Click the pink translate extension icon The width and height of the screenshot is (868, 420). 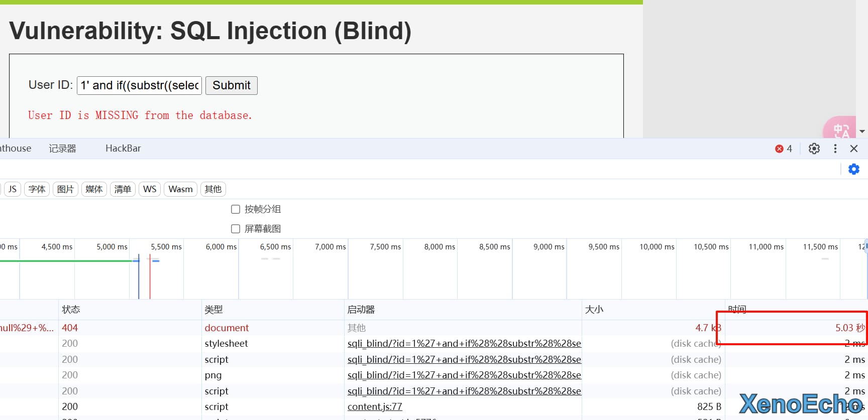840,129
